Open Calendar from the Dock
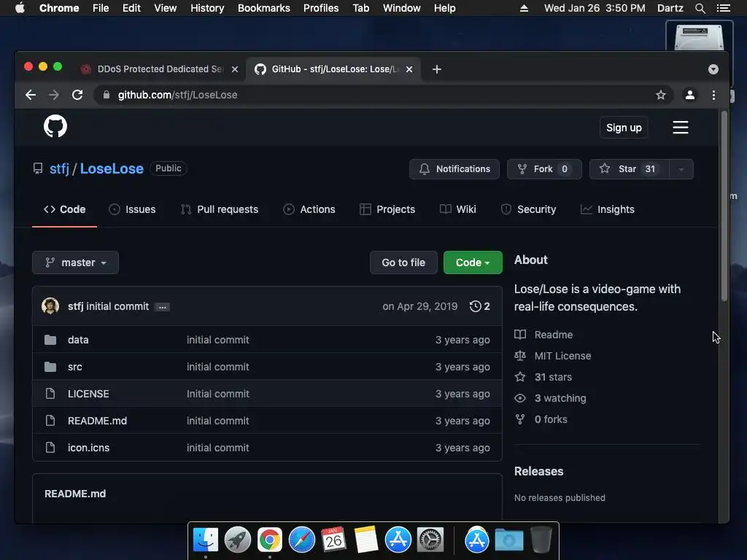 point(333,540)
